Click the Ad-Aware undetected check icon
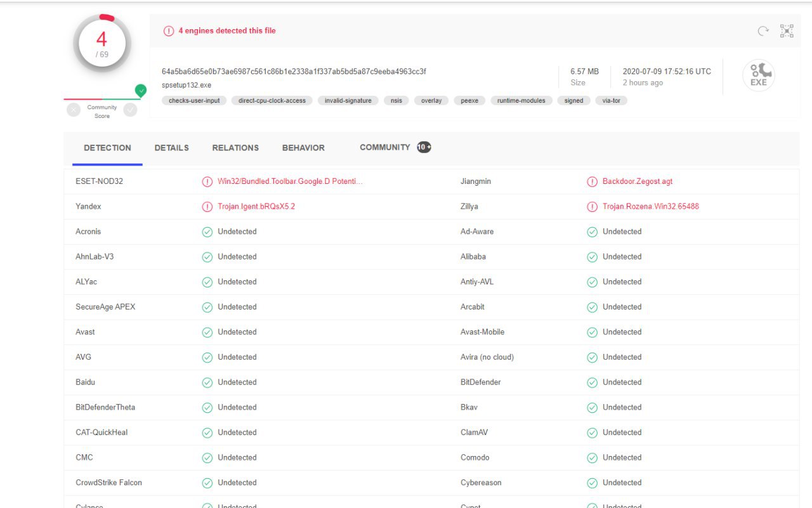This screenshot has width=812, height=508. pyautogui.click(x=592, y=232)
